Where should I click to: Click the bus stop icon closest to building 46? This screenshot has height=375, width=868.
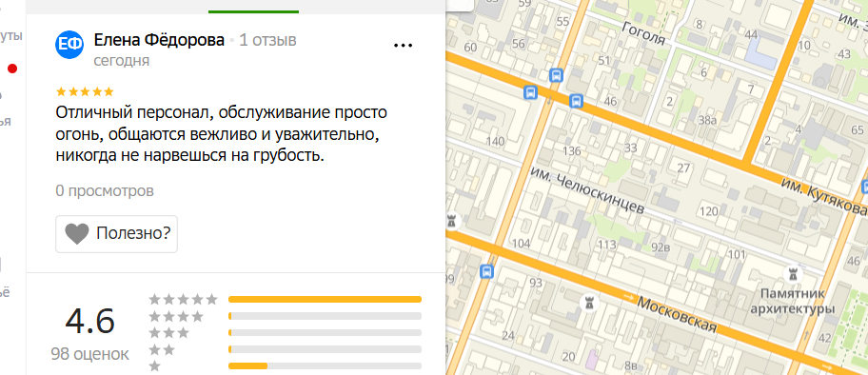coord(576,101)
